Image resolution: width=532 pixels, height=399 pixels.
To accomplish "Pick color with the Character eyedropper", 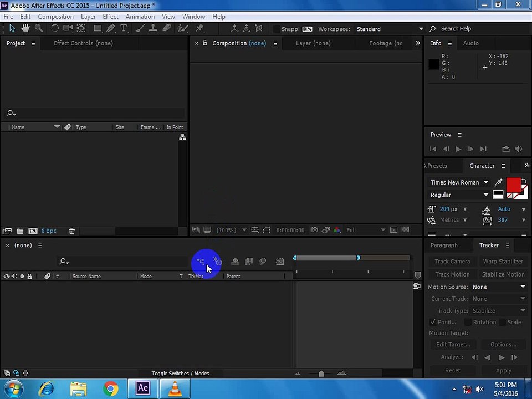I will point(498,182).
